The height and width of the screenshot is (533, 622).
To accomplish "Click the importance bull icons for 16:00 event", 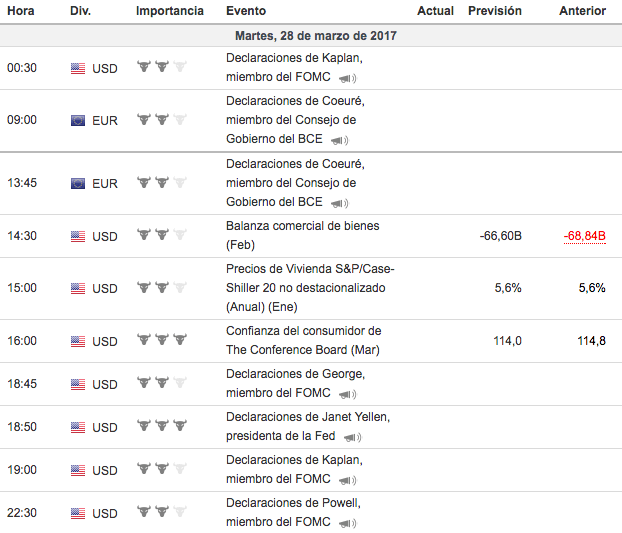I will tap(161, 341).
